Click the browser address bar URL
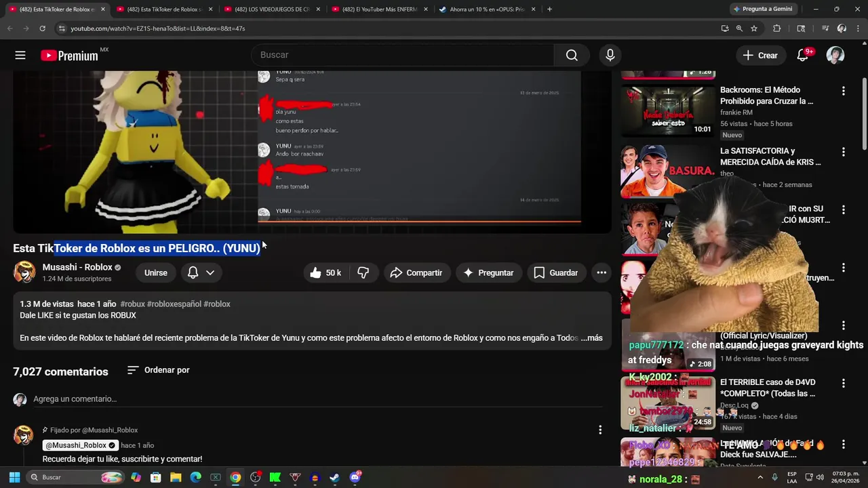868x488 pixels. (158, 28)
